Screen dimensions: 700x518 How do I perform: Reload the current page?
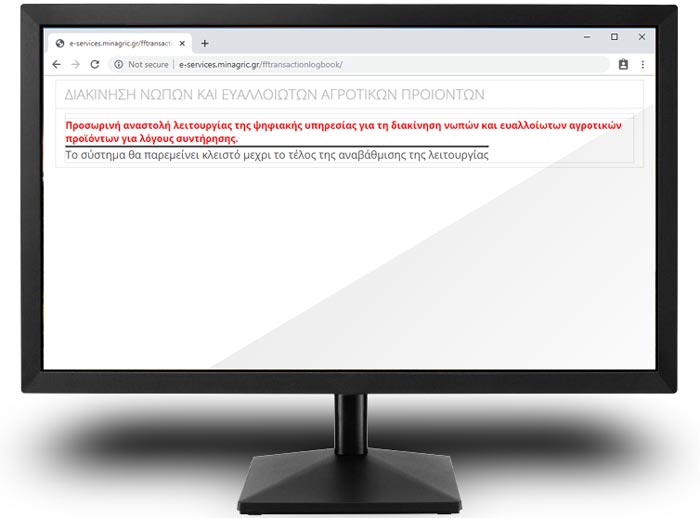point(94,64)
